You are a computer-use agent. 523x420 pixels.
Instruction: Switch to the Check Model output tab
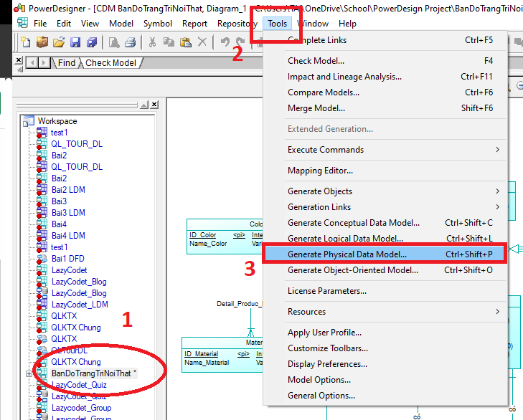pyautogui.click(x=110, y=62)
